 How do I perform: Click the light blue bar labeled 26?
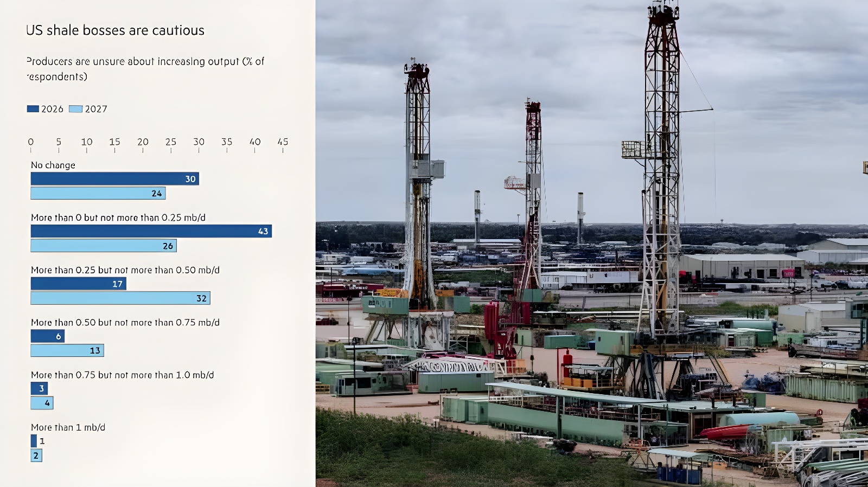(x=103, y=246)
